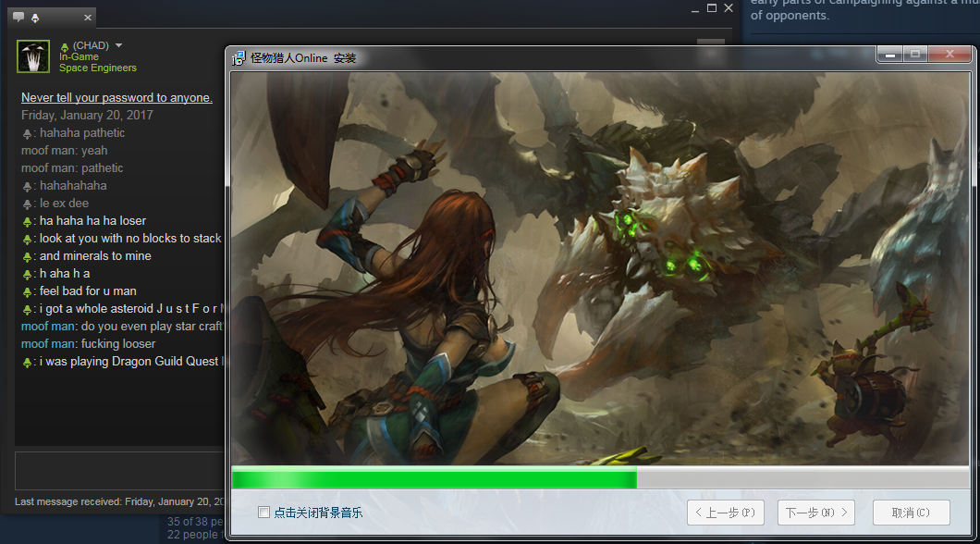Viewport: 980px width, 544px height.
Task: Click the 下一步(N) next button
Action: (x=816, y=513)
